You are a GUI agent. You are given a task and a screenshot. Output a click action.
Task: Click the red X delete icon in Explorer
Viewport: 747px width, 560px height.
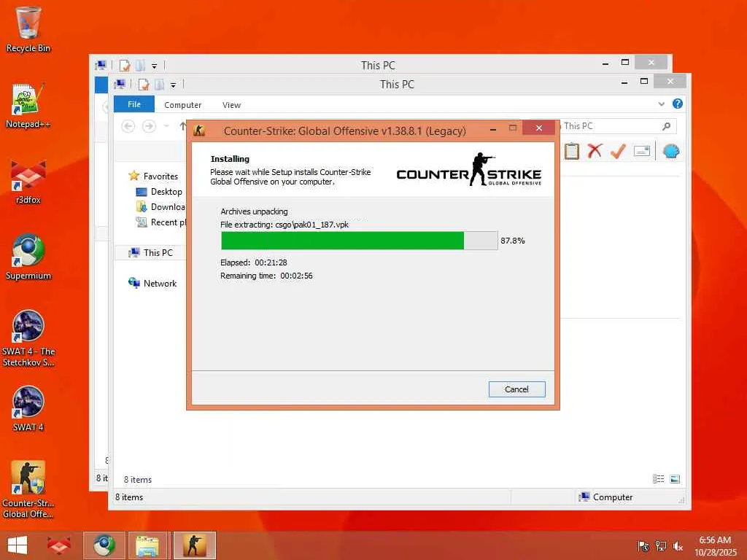point(595,152)
